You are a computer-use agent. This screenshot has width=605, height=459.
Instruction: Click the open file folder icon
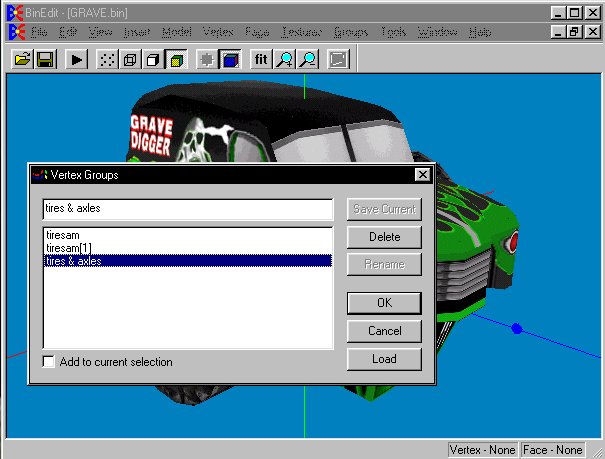click(x=22, y=60)
